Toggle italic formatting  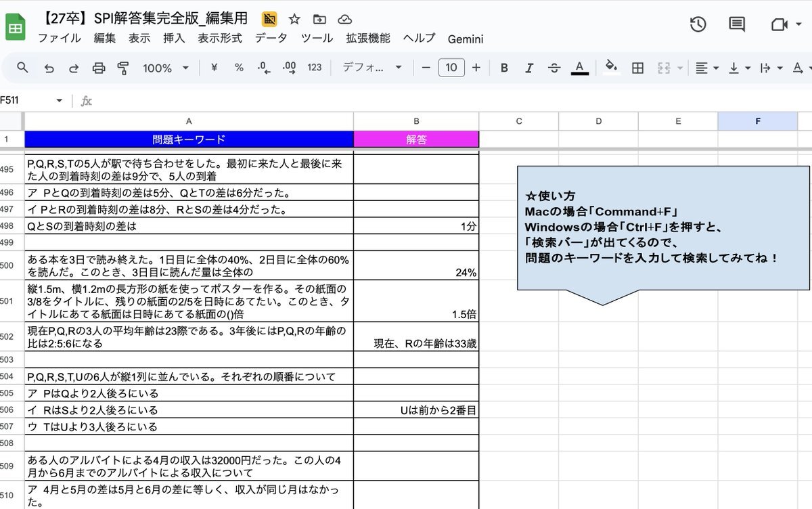(x=529, y=68)
